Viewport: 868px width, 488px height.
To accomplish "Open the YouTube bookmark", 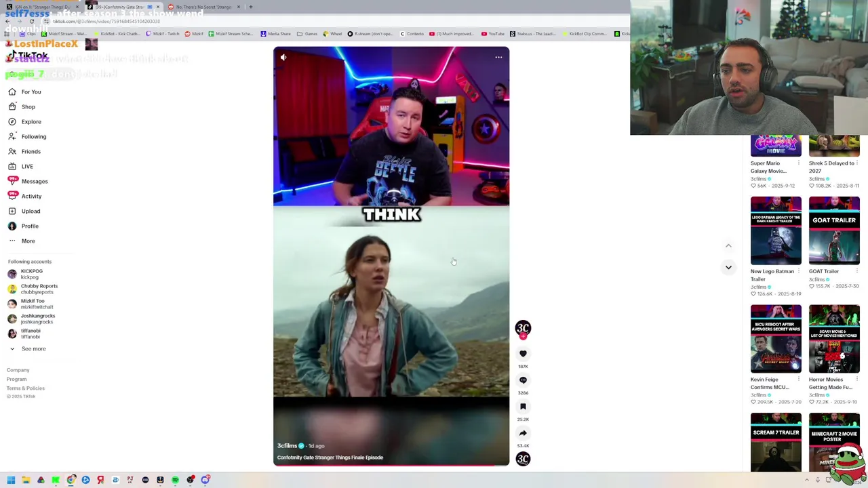I will tap(493, 34).
